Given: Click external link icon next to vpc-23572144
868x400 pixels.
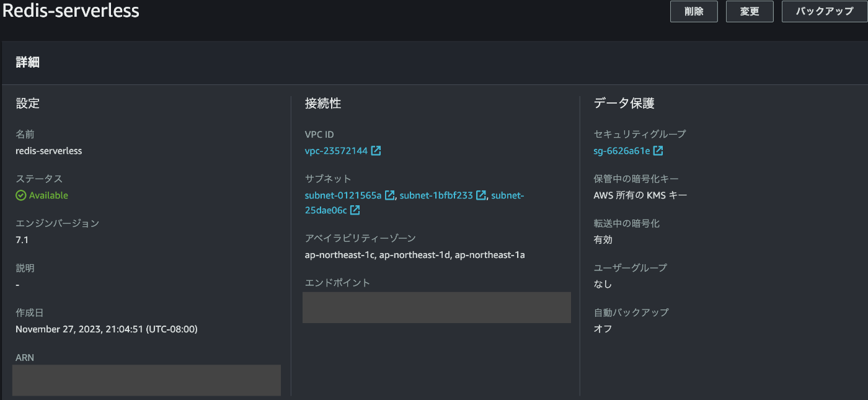Looking at the screenshot, I should coord(376,151).
